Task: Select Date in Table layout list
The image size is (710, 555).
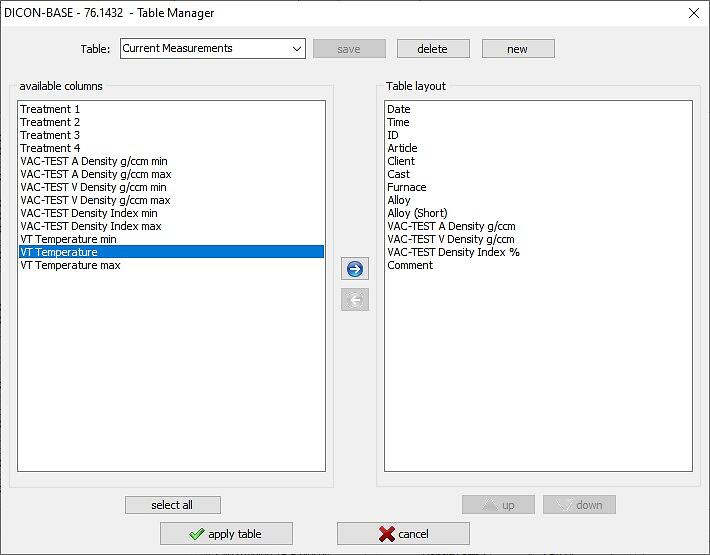Action: [399, 109]
